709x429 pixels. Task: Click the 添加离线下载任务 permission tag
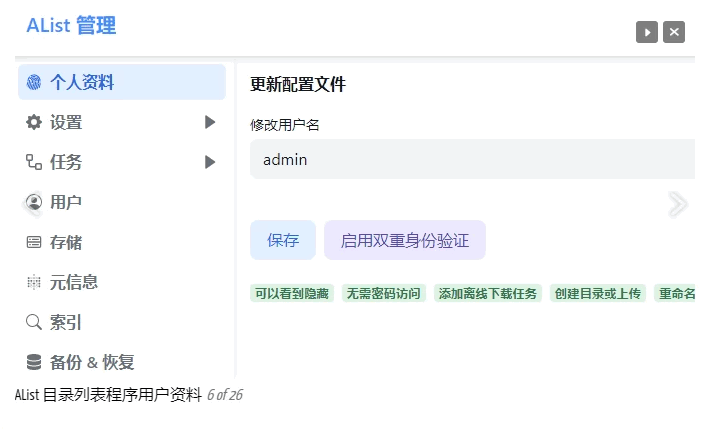[487, 293]
